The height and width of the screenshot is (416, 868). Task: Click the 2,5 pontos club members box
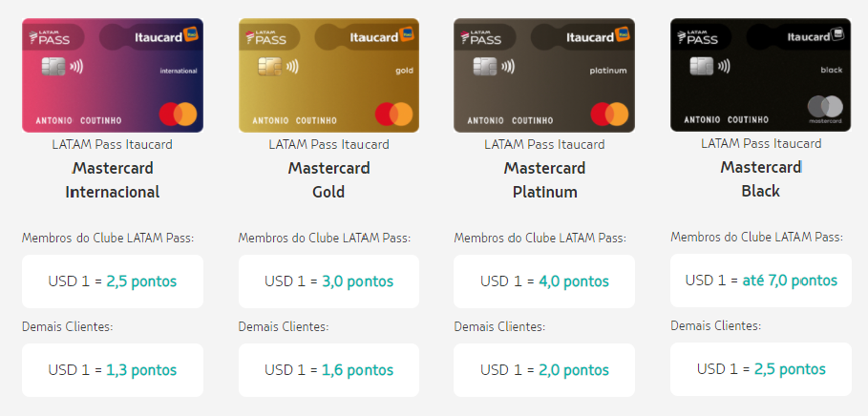click(x=113, y=281)
